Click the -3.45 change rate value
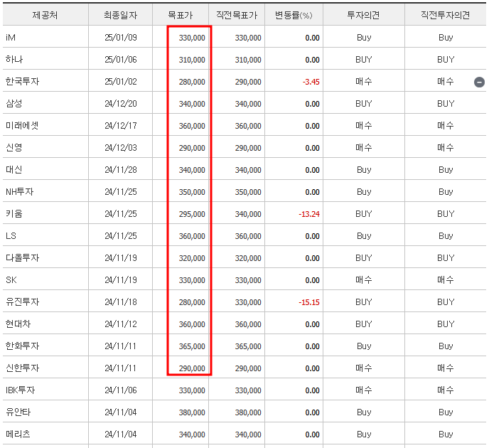This screenshot has width=489, height=448. (x=311, y=82)
